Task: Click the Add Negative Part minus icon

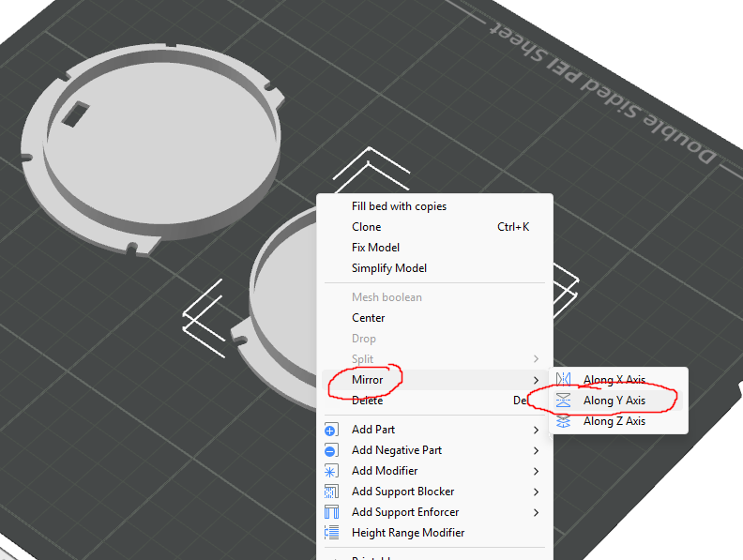Action: (331, 450)
